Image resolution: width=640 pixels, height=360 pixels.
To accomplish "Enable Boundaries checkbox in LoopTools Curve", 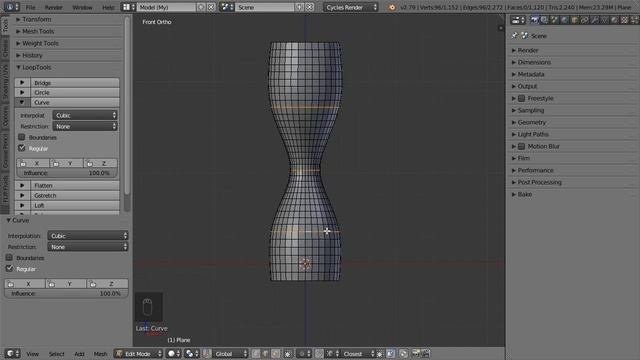I will [x=22, y=137].
